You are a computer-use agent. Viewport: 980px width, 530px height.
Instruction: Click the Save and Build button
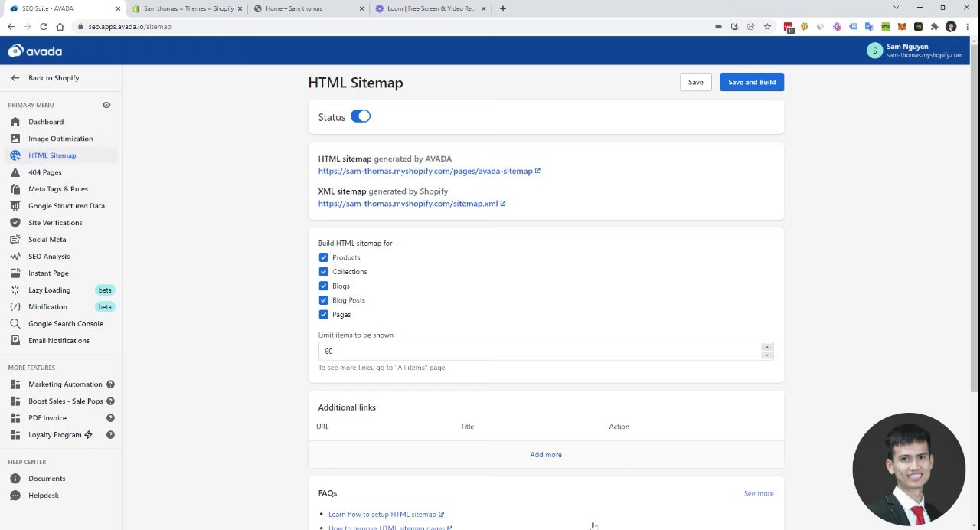[751, 82]
